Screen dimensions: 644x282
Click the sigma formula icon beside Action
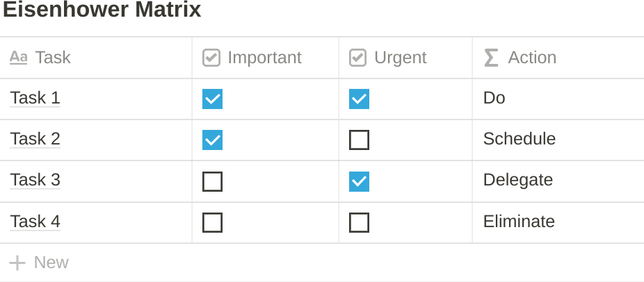click(491, 58)
